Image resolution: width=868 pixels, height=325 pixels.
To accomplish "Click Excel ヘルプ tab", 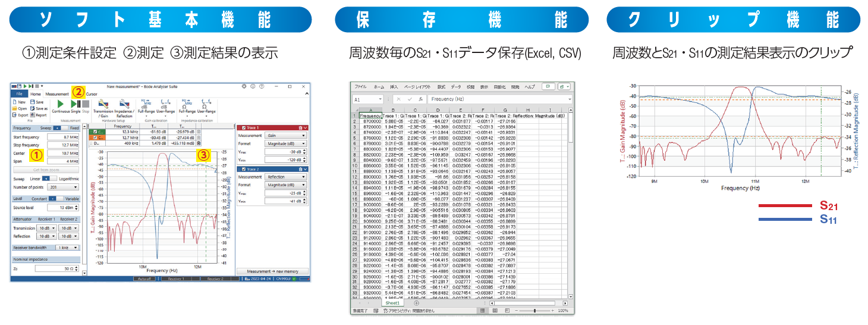I will [x=530, y=87].
